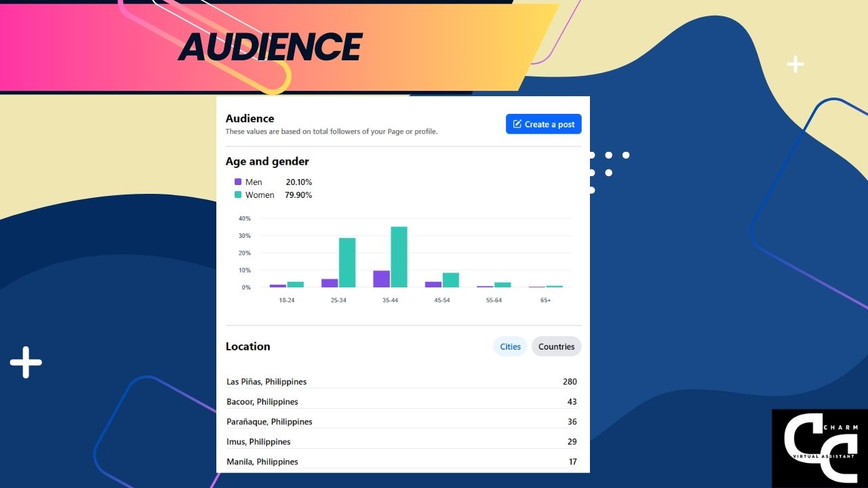The width and height of the screenshot is (868, 488).
Task: Click the Women 79.90% percentage value
Action: click(x=298, y=195)
